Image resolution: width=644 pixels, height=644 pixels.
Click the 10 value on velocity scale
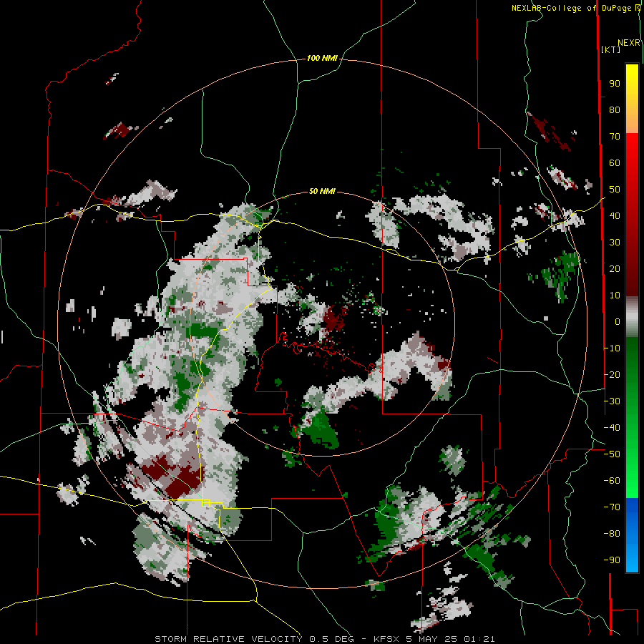coord(615,296)
